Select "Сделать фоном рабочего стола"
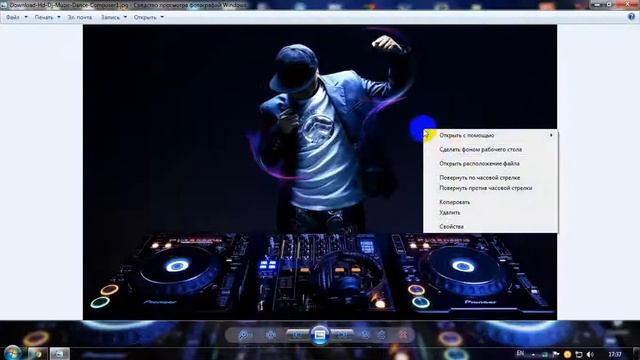This screenshot has height=360, width=640. click(x=480, y=149)
